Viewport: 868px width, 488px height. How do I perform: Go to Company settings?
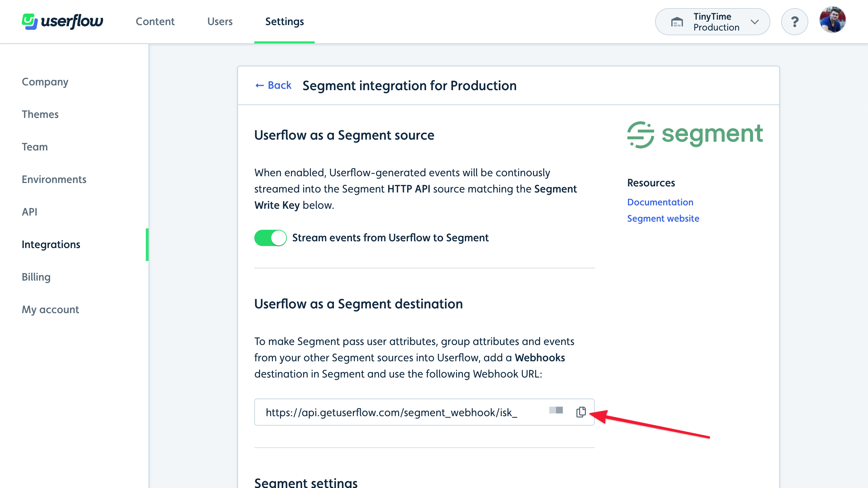pyautogui.click(x=45, y=82)
